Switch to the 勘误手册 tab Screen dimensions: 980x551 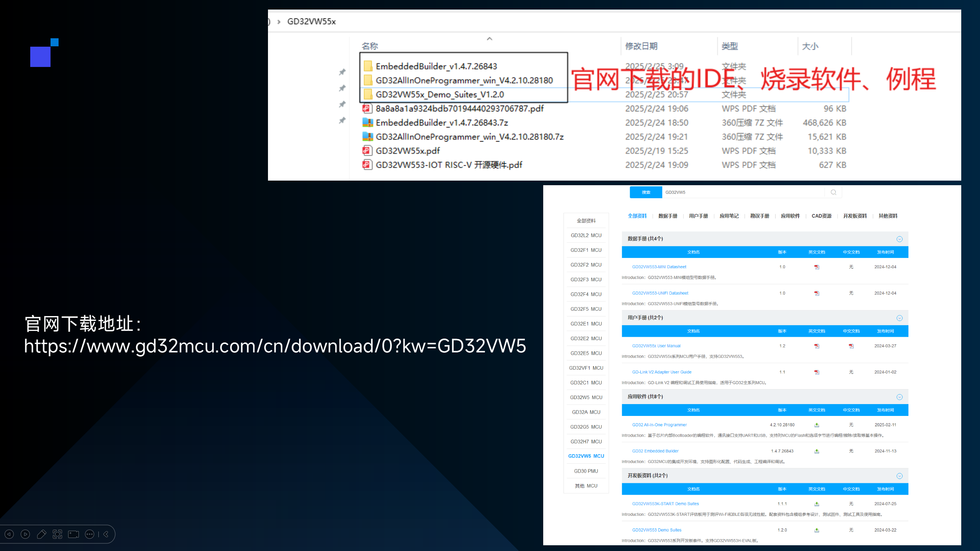pos(759,216)
